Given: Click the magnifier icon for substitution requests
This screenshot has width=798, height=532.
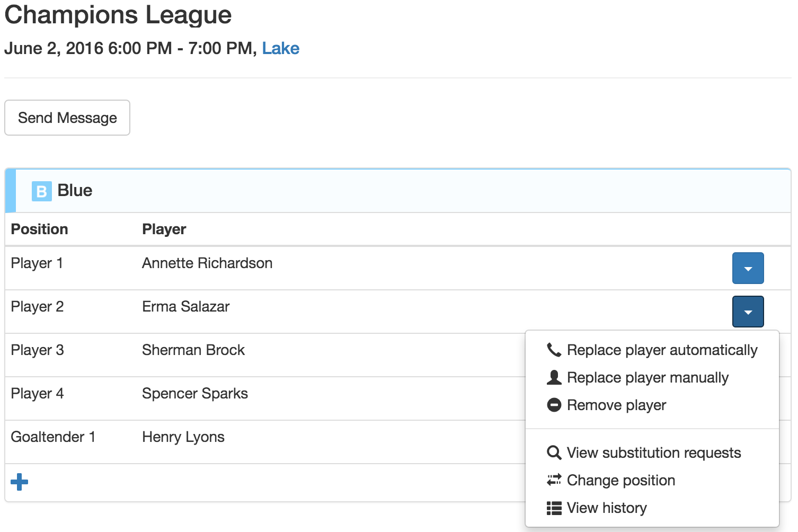Looking at the screenshot, I should [x=554, y=453].
